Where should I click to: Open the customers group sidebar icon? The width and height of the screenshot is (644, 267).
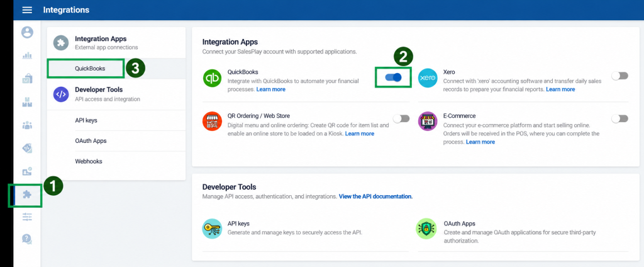pos(27,125)
